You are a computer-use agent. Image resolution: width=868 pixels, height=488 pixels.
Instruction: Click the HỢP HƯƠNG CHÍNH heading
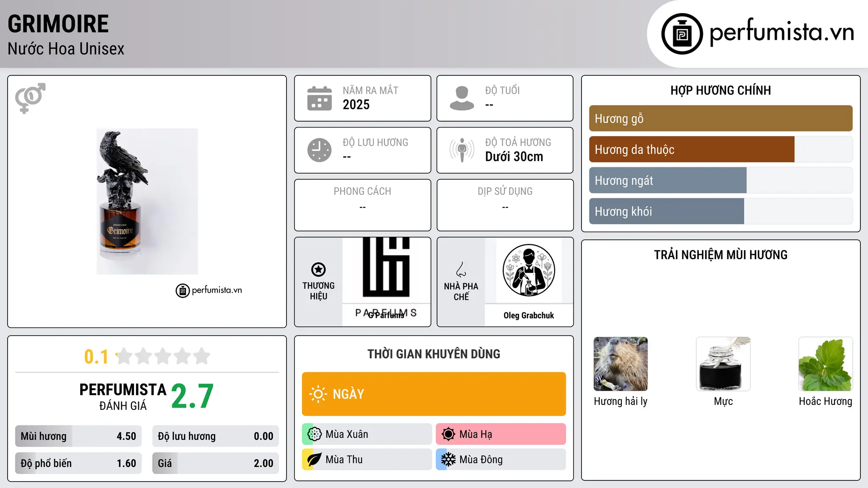[x=721, y=90]
